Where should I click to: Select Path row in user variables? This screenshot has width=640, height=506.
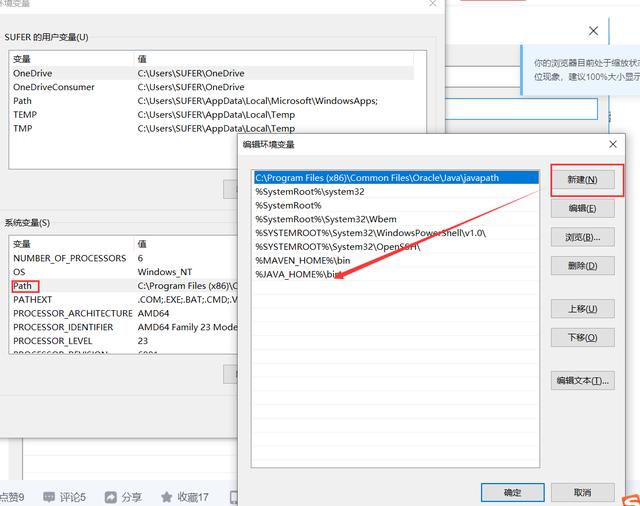[212, 101]
